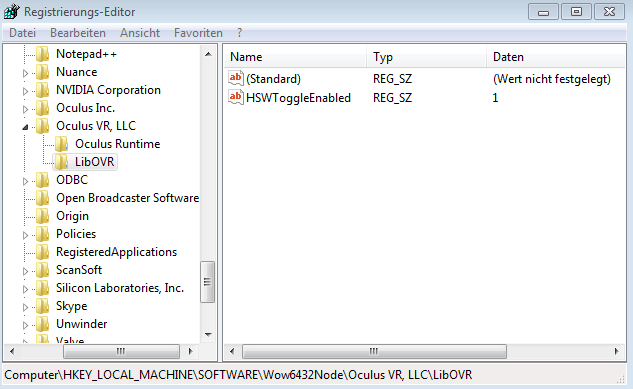The width and height of the screenshot is (633, 389).
Task: Click the (Standard) string value icon
Action: click(x=236, y=78)
